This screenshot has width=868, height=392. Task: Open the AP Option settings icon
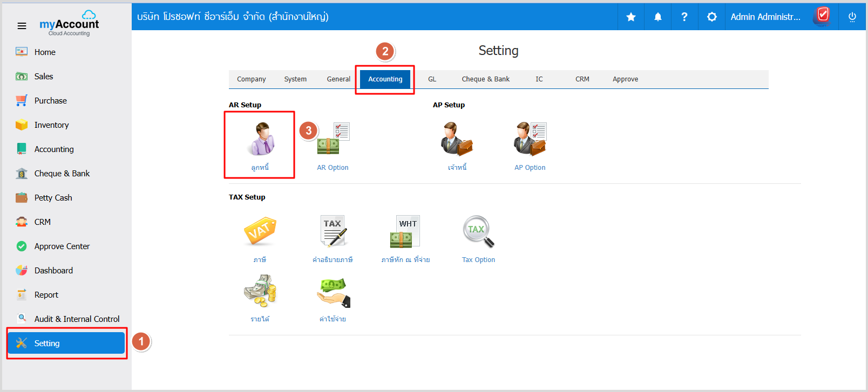click(x=530, y=139)
